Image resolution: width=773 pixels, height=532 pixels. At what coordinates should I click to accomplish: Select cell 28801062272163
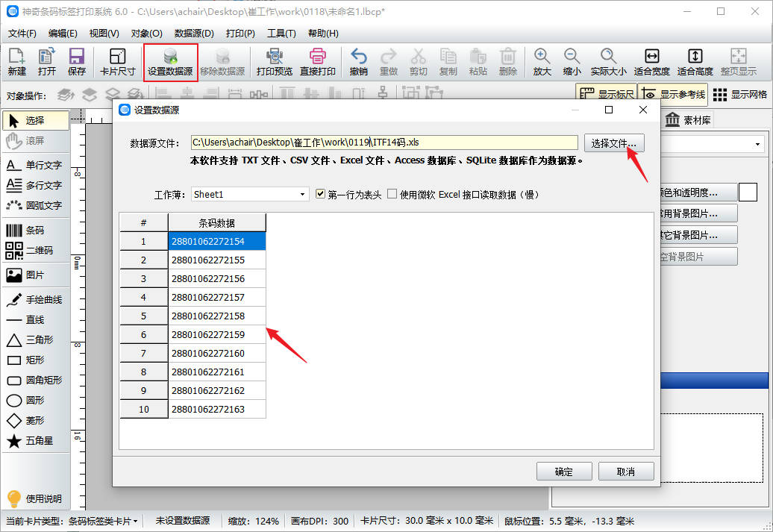217,409
